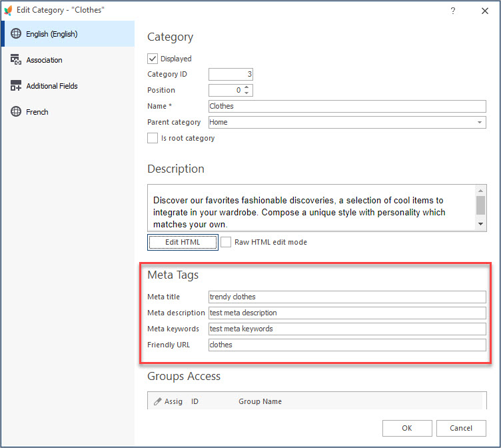Click the description scrollbar thumb
The height and width of the screenshot is (448, 501).
[x=480, y=205]
